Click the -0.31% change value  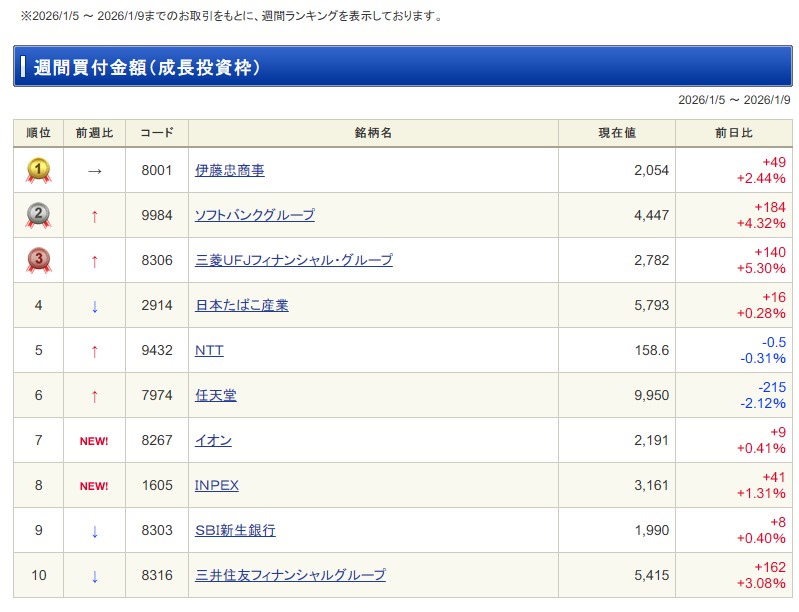coord(763,358)
